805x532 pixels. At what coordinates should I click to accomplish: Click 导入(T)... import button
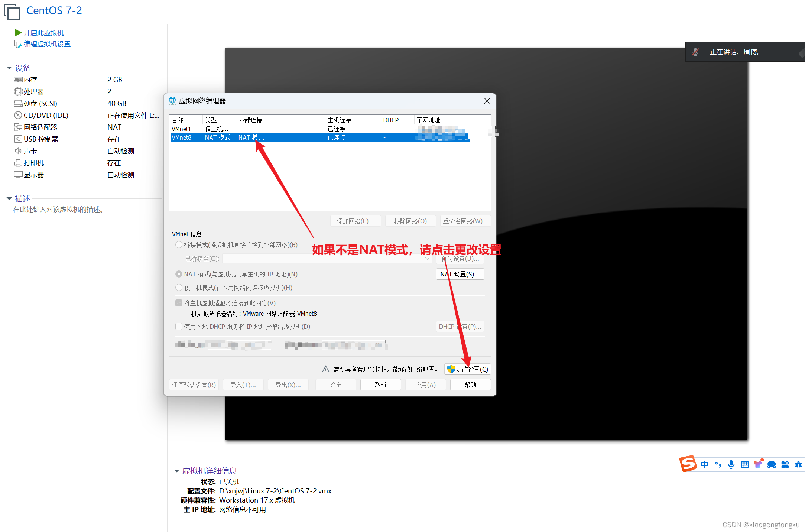click(x=243, y=385)
